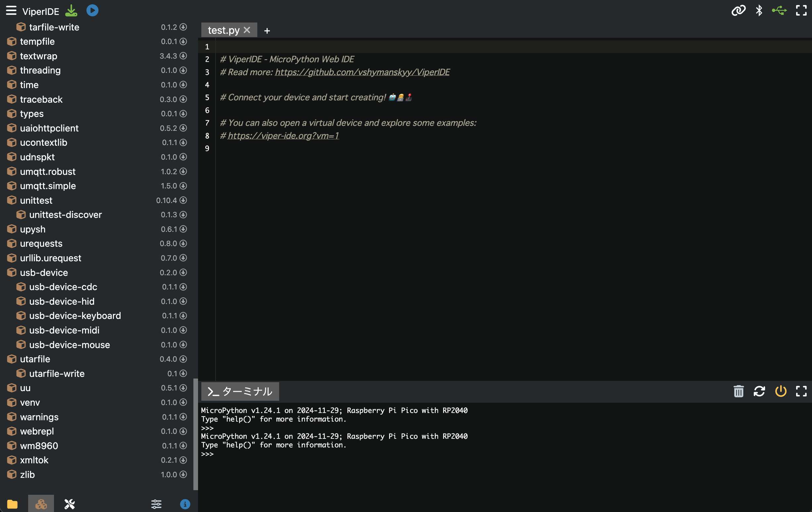Click the terminal reboot refresh icon
This screenshot has width=812, height=512.
[759, 391]
